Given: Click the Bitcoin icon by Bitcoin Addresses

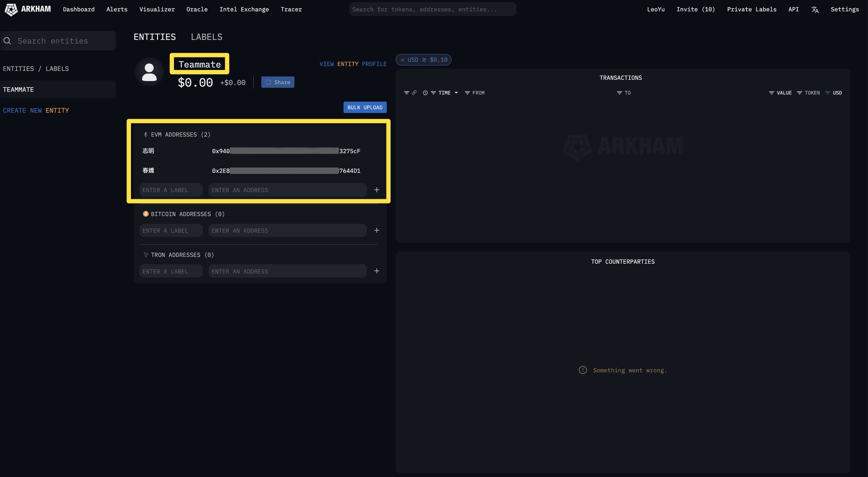Looking at the screenshot, I should (x=146, y=214).
